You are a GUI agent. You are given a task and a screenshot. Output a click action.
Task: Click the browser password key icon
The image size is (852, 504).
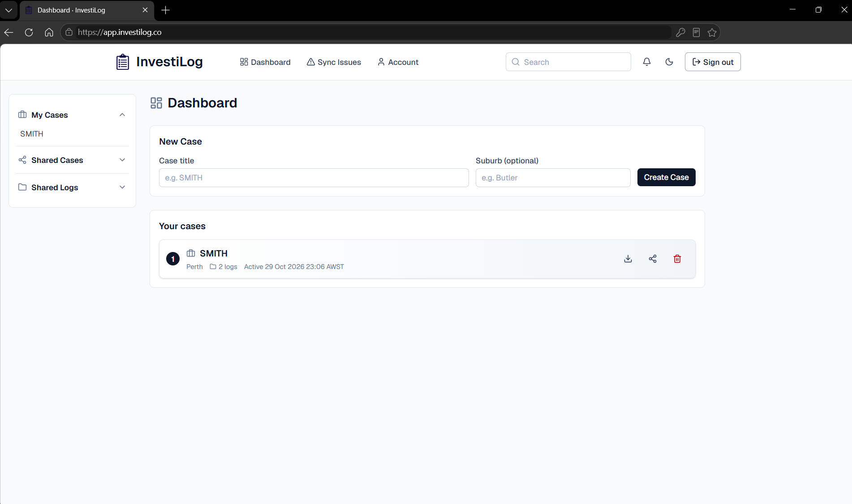pyautogui.click(x=680, y=32)
